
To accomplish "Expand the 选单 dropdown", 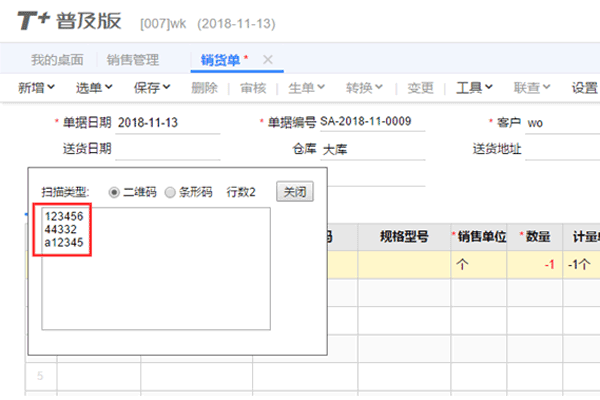I will (x=94, y=87).
